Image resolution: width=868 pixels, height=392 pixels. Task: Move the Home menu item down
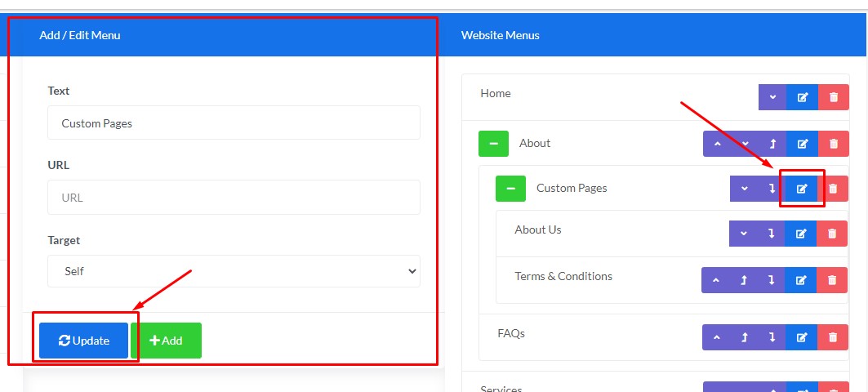[772, 97]
